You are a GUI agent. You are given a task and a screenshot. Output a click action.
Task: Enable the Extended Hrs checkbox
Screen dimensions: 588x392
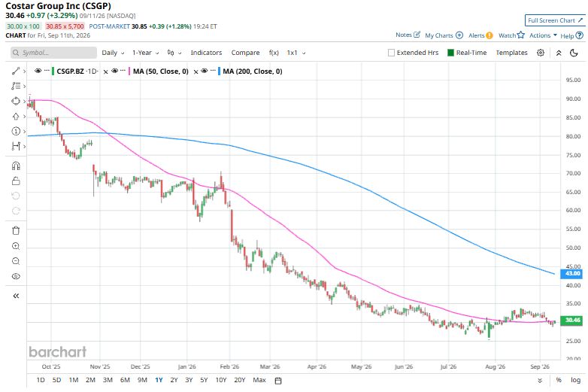point(391,53)
